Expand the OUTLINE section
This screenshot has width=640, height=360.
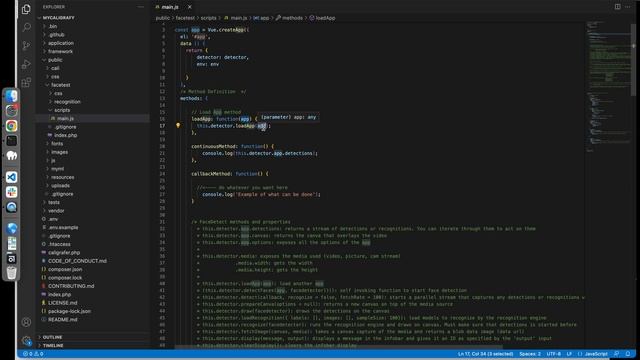coord(52,337)
